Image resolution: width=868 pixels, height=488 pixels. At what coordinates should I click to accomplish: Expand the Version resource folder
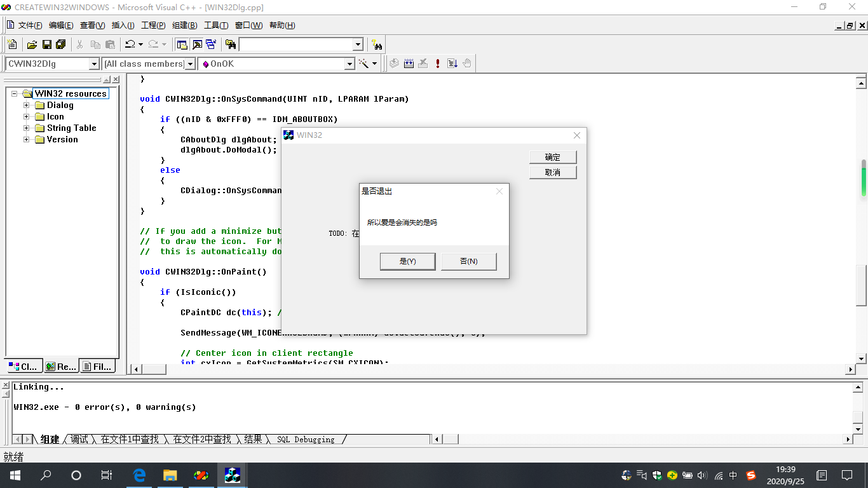pyautogui.click(x=27, y=140)
